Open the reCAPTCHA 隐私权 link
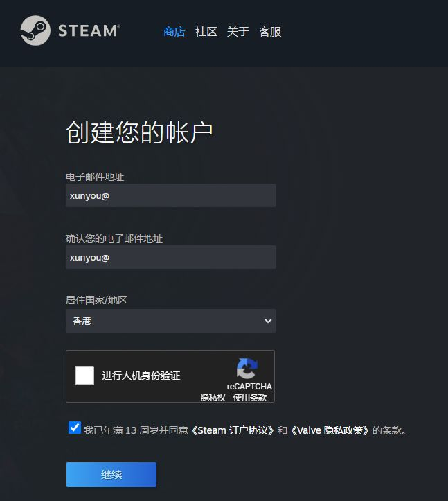Image resolution: width=448 pixels, height=501 pixels. [x=213, y=397]
